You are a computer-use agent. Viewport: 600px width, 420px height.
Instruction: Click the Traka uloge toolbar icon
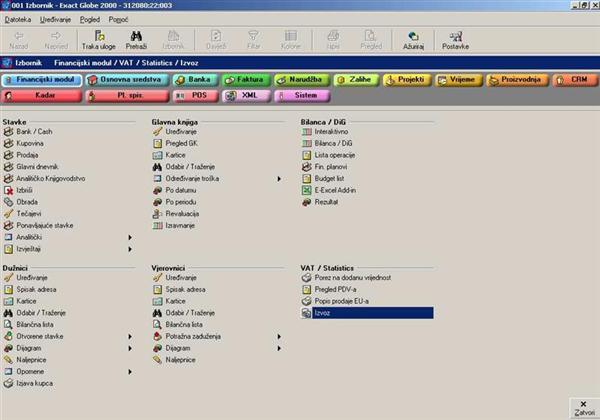click(x=96, y=39)
